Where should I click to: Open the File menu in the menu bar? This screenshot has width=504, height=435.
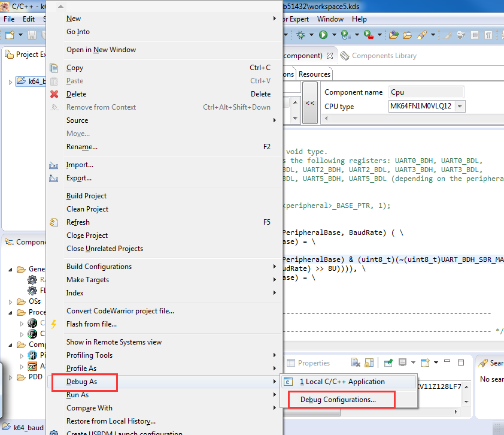point(9,19)
